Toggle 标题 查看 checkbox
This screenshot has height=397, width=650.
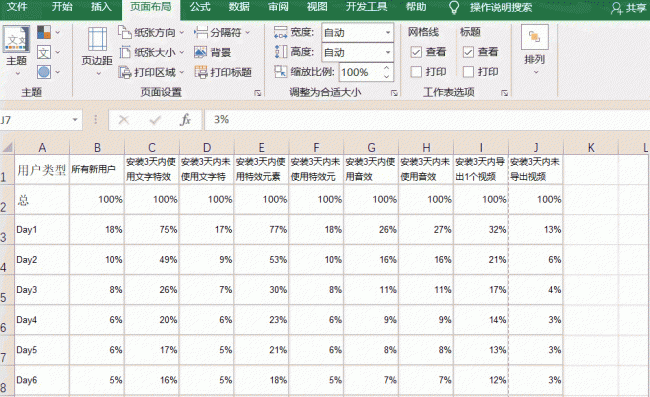tap(468, 52)
